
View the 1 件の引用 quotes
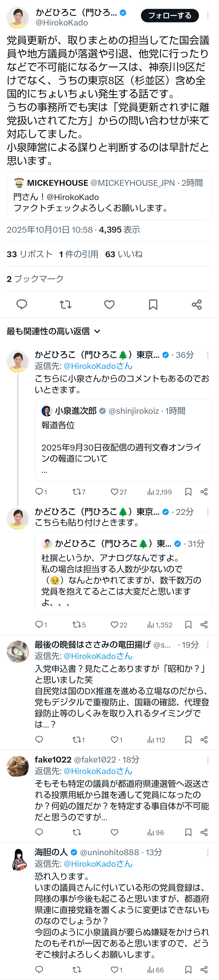(79, 254)
